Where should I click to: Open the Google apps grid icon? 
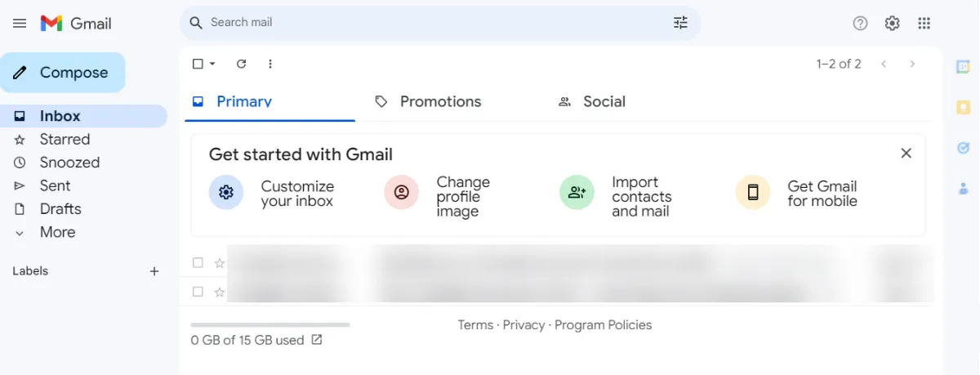click(x=924, y=24)
